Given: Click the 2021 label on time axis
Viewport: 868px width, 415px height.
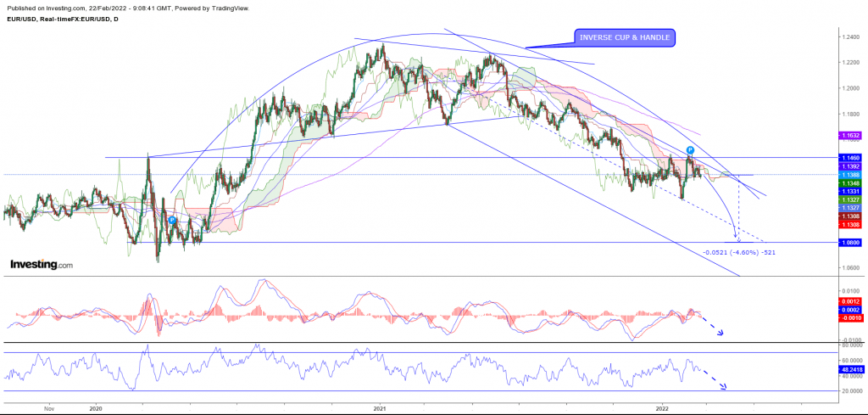Looking at the screenshot, I should [x=380, y=408].
